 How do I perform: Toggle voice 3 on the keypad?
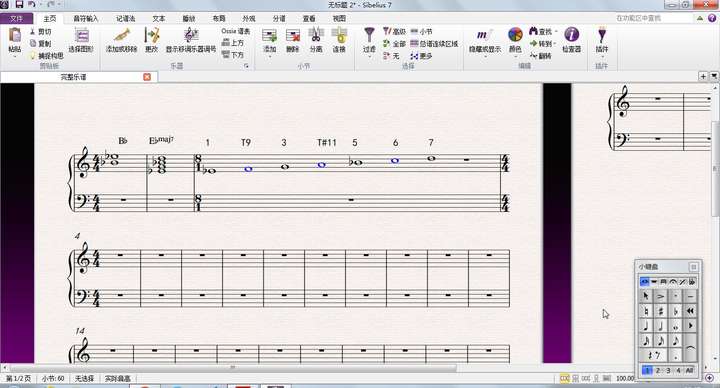tap(668, 370)
